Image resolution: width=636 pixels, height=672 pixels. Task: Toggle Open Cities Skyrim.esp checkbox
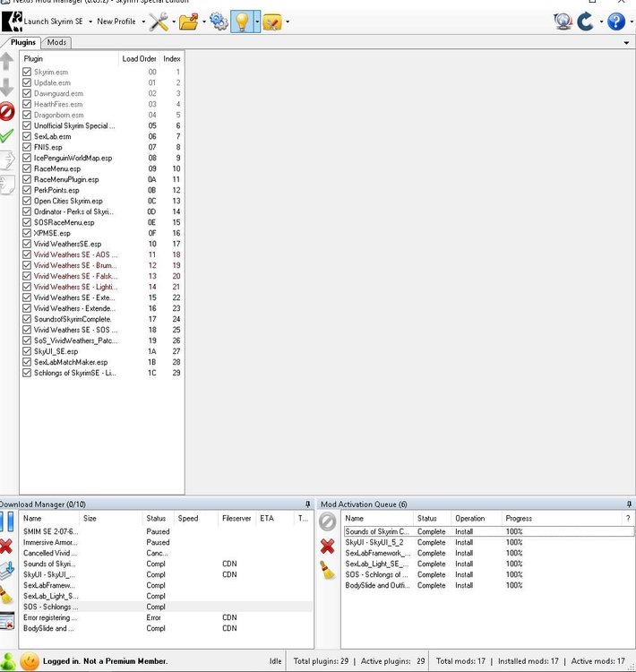(x=27, y=201)
